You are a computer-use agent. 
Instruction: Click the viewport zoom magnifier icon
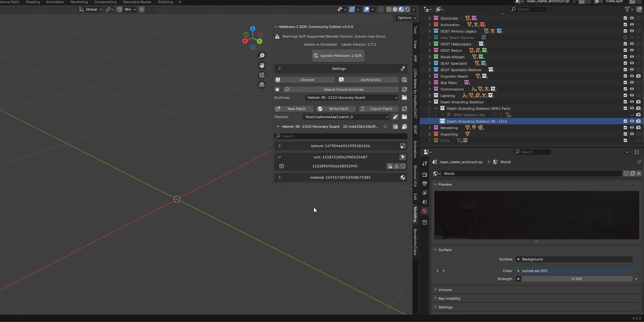[262, 56]
